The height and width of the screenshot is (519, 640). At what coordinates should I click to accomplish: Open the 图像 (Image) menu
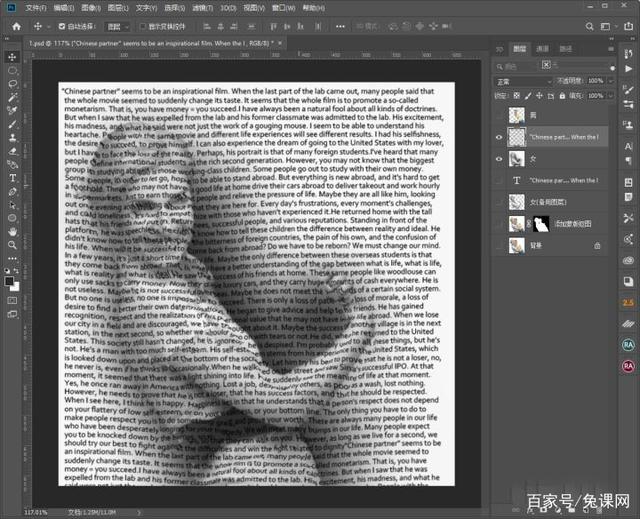click(x=91, y=8)
